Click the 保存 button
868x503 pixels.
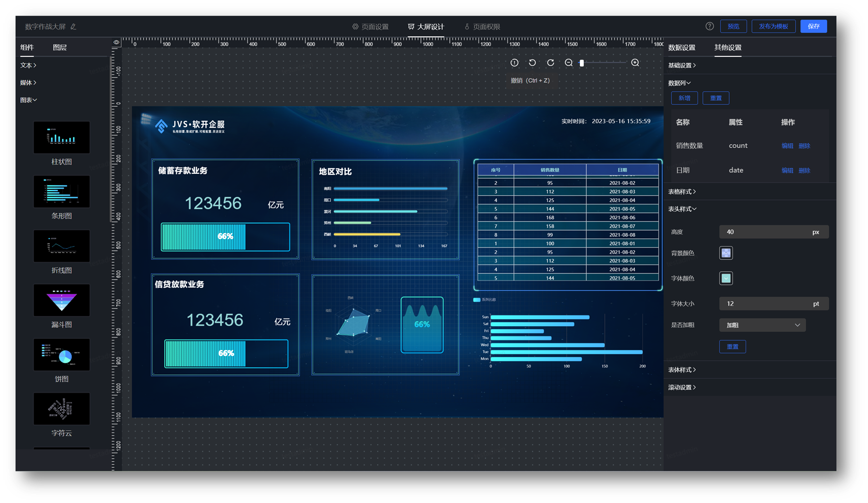point(814,26)
